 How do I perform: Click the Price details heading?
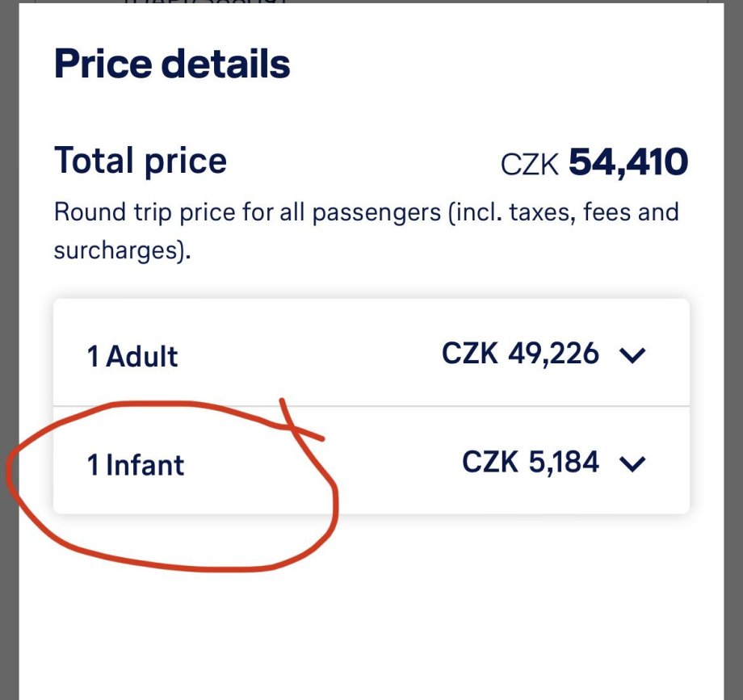(x=172, y=65)
